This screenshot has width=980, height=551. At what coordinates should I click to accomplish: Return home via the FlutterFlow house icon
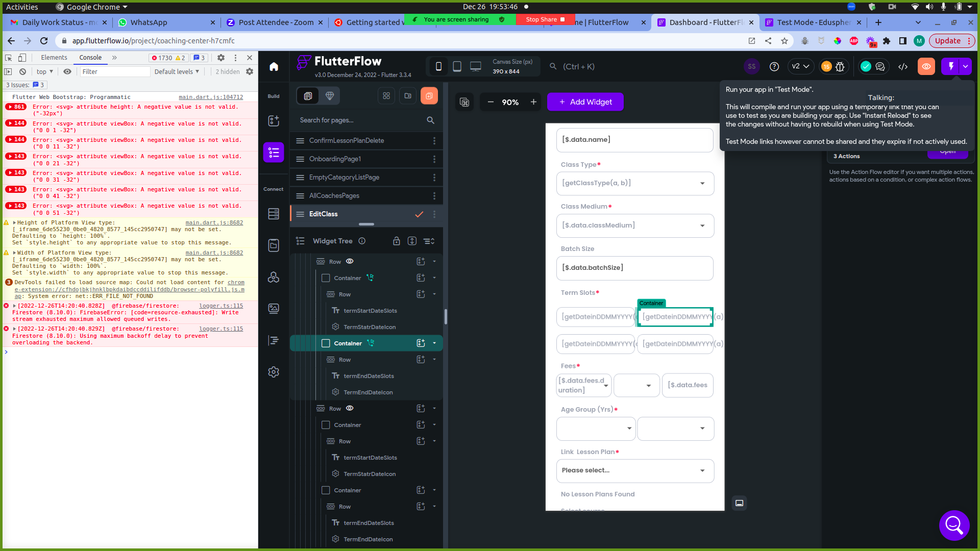click(274, 66)
